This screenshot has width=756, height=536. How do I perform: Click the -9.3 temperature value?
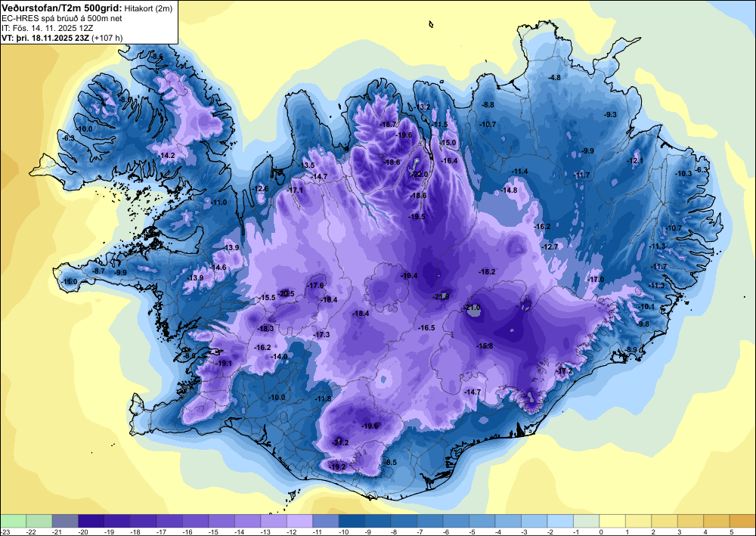pyautogui.click(x=610, y=114)
